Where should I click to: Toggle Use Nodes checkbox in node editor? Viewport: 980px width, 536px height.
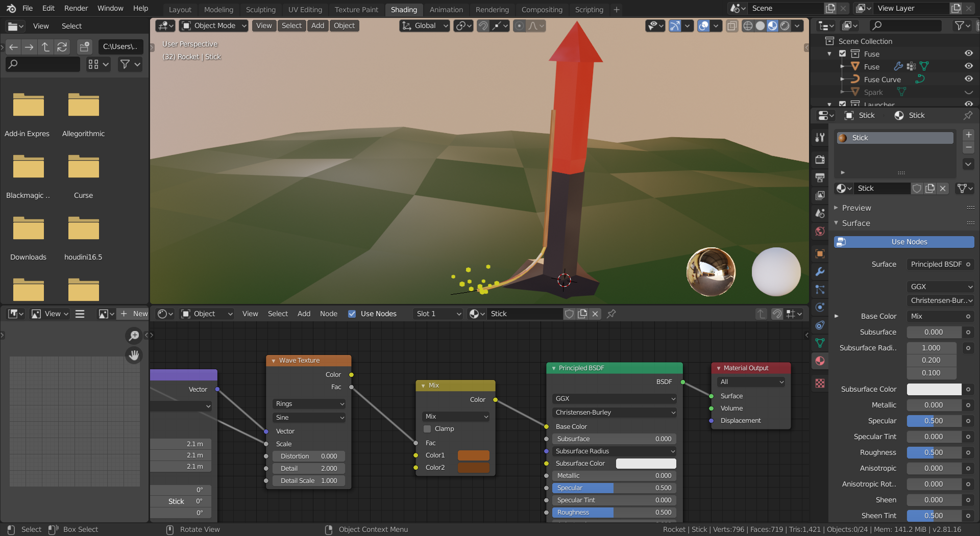point(352,314)
